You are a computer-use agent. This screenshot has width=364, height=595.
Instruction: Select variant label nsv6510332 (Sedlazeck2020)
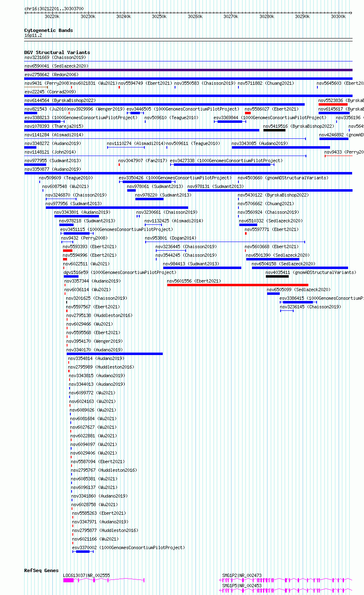271,221
